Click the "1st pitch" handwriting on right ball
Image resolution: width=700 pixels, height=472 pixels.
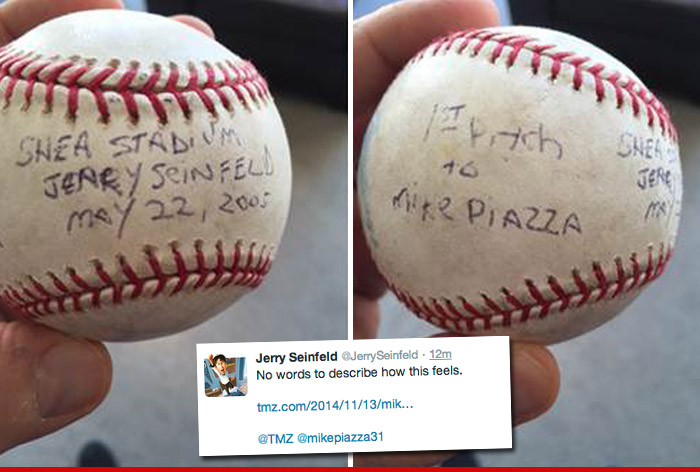coord(492,132)
